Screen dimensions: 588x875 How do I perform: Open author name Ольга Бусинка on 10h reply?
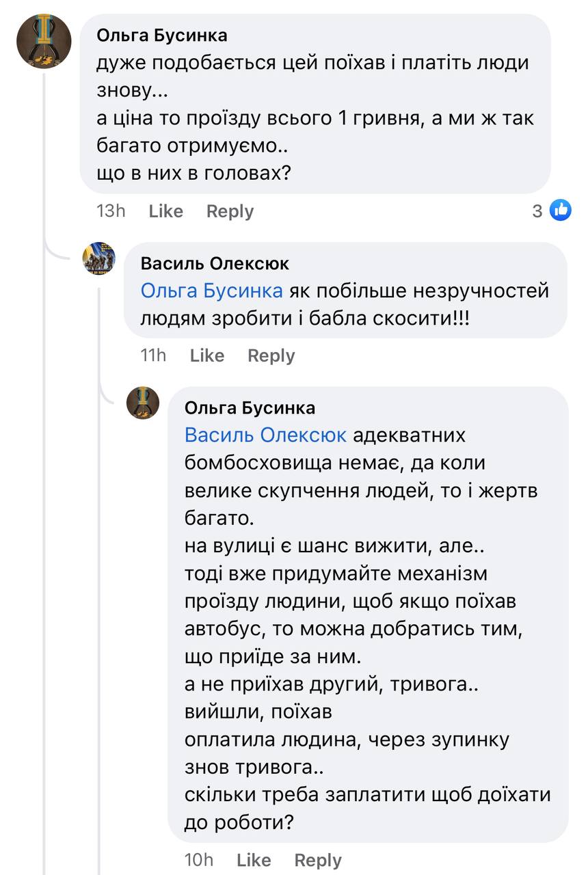(250, 408)
